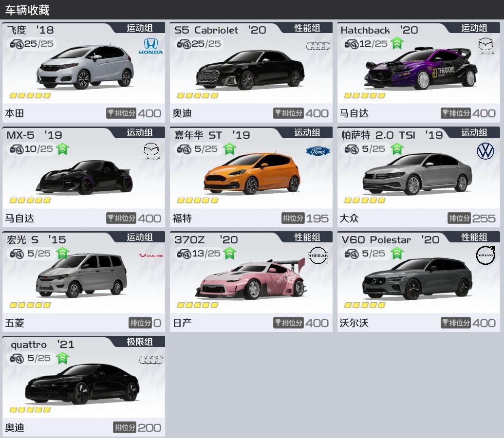Screen dimensions: 504x438
Task: Click the Wuling logo on 宏光 S card
Action: 151,255
